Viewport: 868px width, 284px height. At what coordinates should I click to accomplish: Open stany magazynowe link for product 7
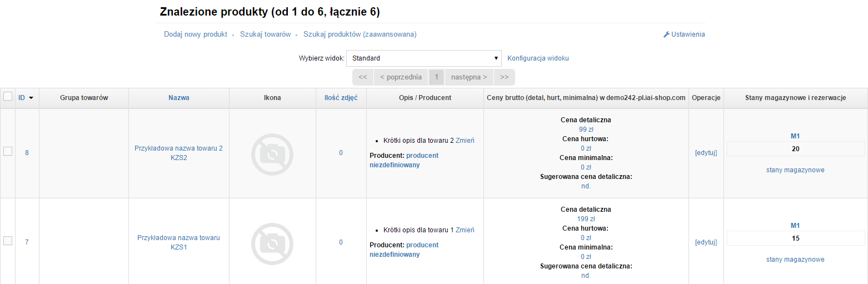pyautogui.click(x=795, y=260)
